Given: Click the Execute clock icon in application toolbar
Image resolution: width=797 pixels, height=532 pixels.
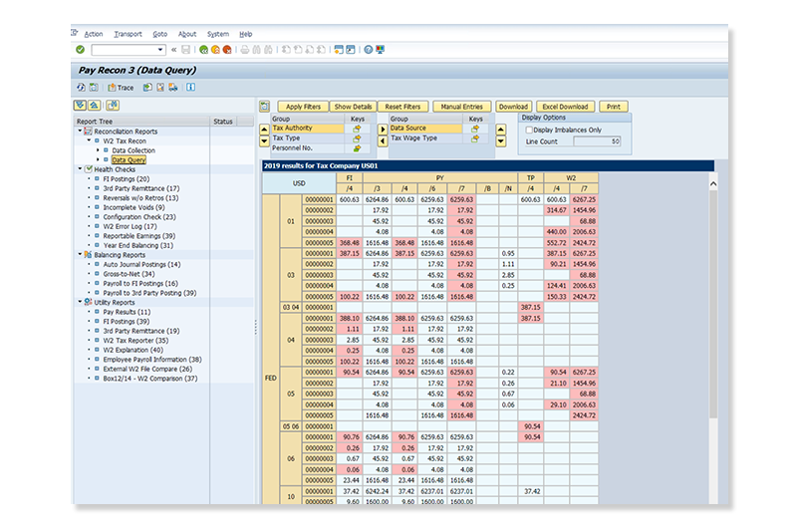Looking at the screenshot, I should point(82,88).
